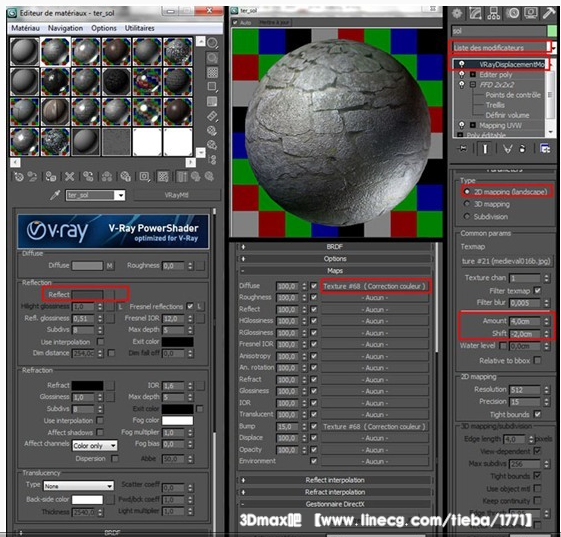The height and width of the screenshot is (537, 561).
Task: Click the Video Color Check icon
Action: pyautogui.click(x=212, y=102)
